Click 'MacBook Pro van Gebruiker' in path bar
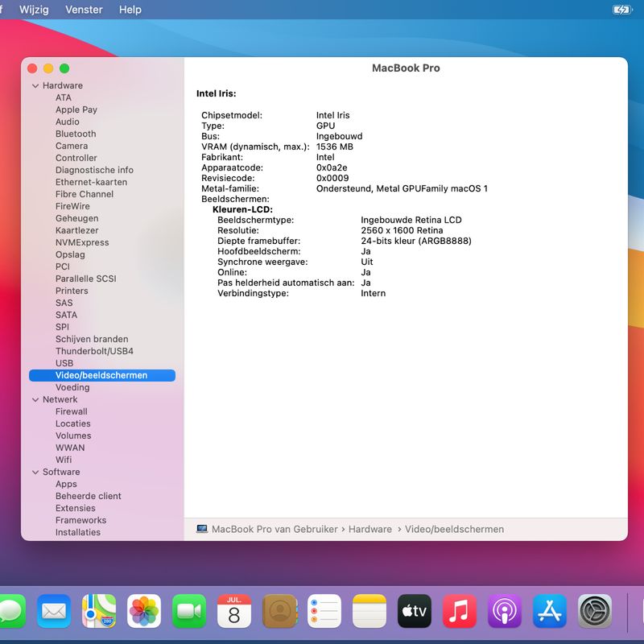The height and width of the screenshot is (644, 644). click(x=275, y=530)
